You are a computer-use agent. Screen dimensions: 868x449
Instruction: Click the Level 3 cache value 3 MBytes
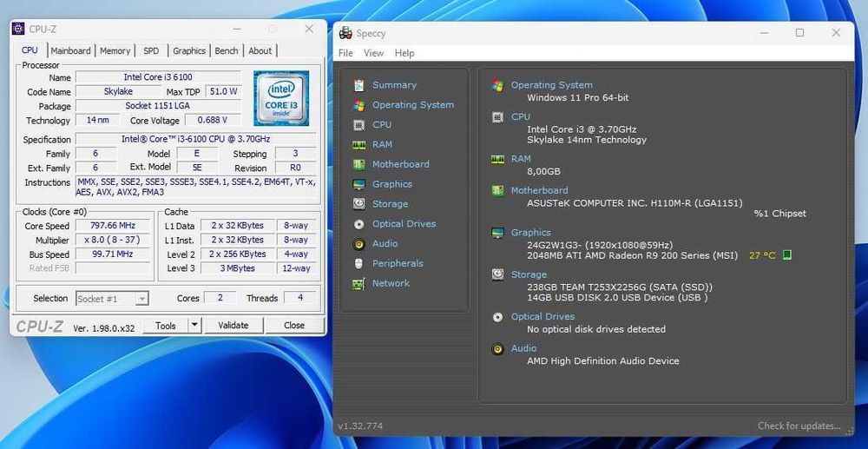(x=238, y=268)
